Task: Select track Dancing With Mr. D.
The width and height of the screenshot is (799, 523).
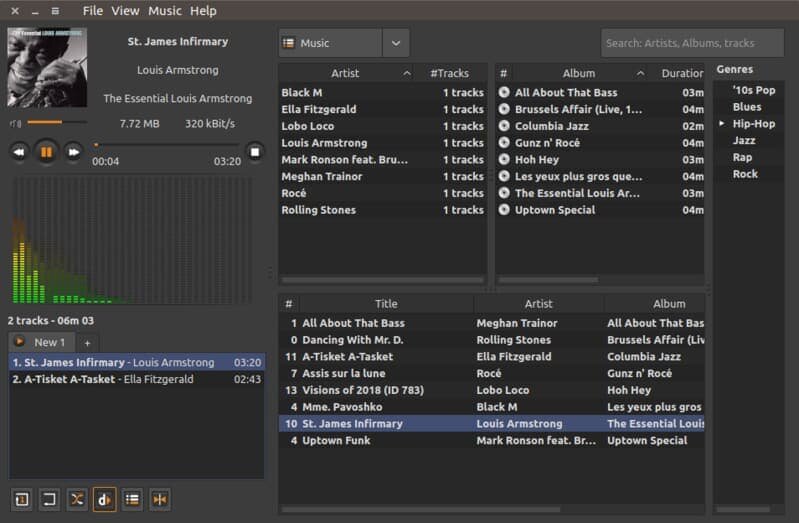Action: click(492, 340)
